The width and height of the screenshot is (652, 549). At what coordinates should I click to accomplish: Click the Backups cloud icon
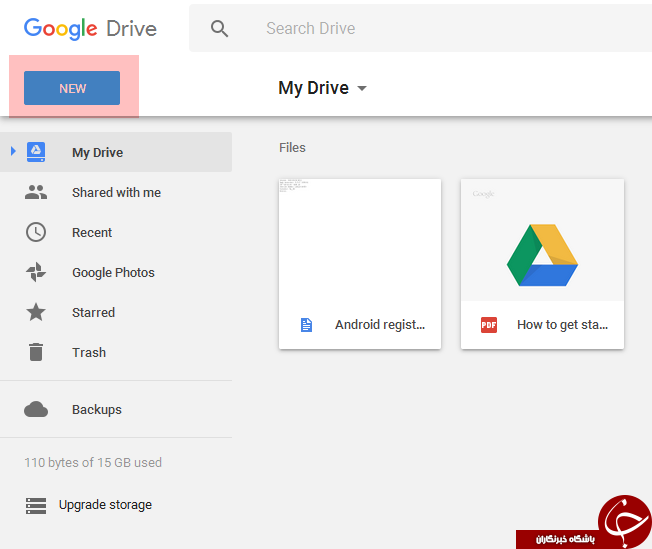coord(36,409)
